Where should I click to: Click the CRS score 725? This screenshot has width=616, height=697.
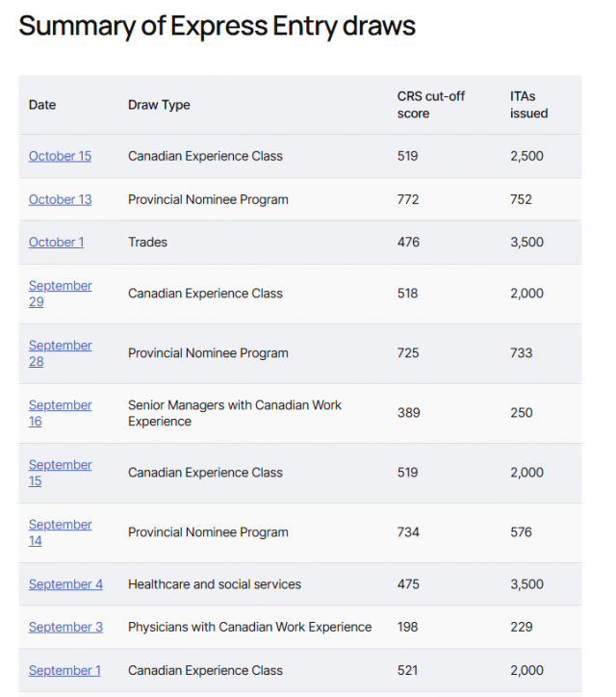408,353
